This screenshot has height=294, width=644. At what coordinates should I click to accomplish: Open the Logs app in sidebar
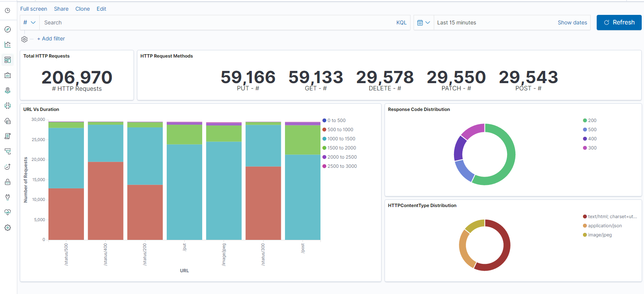tap(8, 136)
